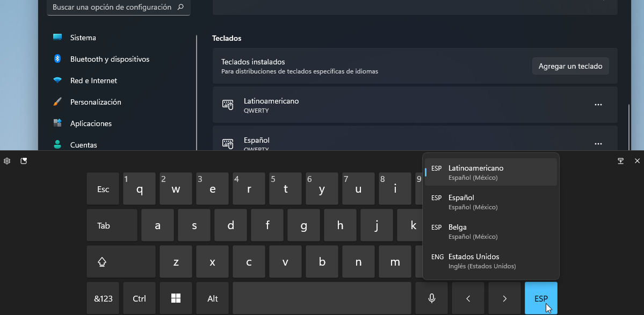Open the emoji and clipboard panel icon

coord(24,160)
